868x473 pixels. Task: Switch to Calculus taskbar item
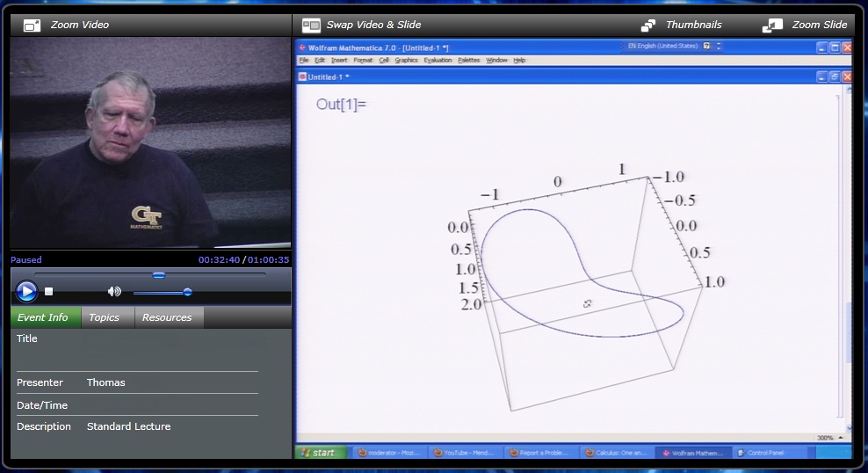tap(617, 453)
